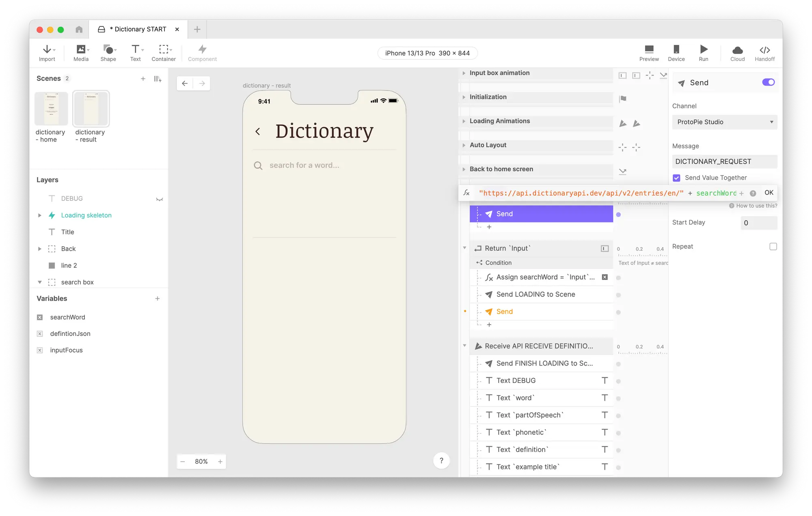This screenshot has height=516, width=812.
Task: Enable the Repeat checkbox
Action: [773, 247]
